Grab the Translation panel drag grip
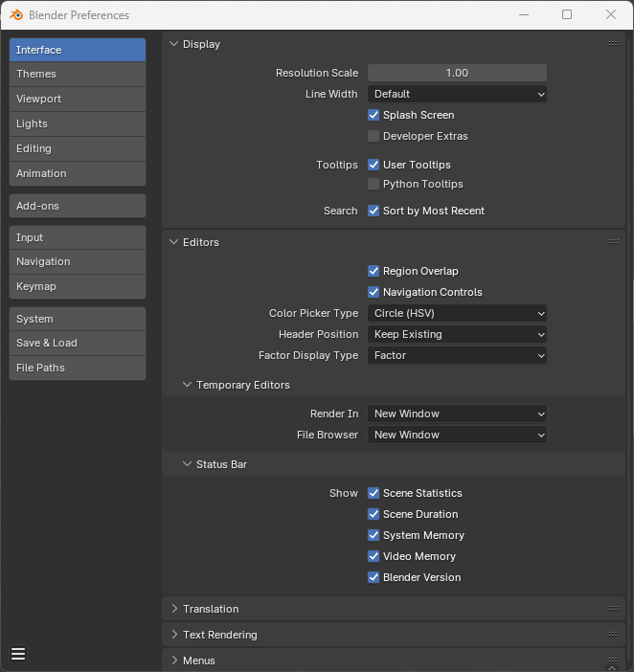Viewport: 634px width, 672px height. click(614, 608)
